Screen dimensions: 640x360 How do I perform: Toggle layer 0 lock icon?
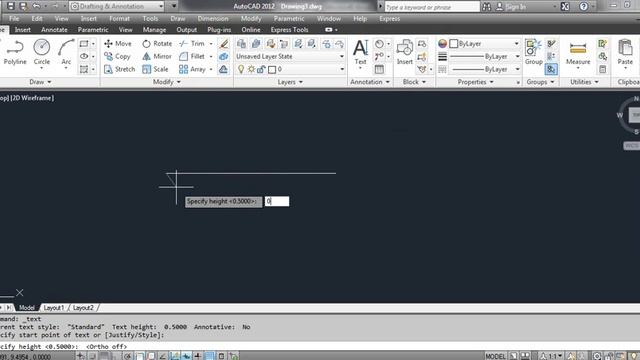[x=261, y=69]
